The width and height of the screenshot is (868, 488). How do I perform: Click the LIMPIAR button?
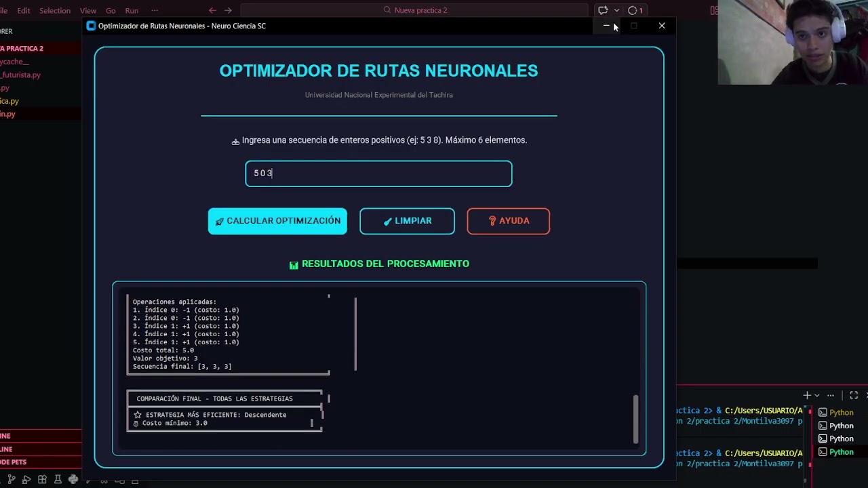coord(407,221)
